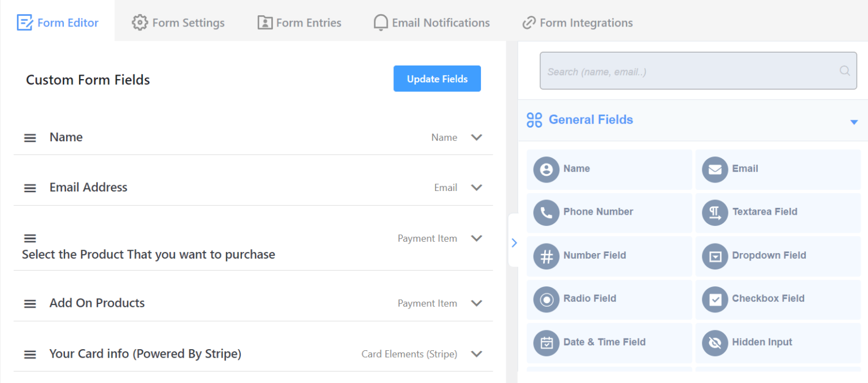Switch to Form Settings tab
The height and width of the screenshot is (383, 868).
click(x=178, y=23)
